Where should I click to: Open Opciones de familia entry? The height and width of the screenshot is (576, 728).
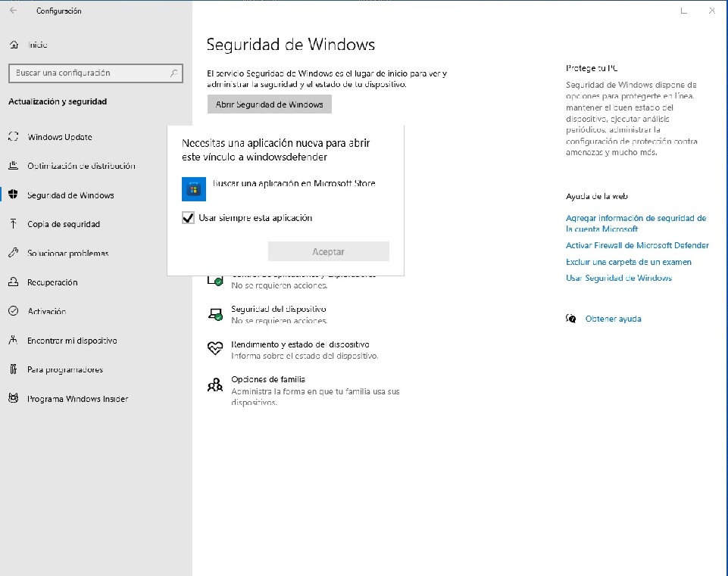pos(303,391)
